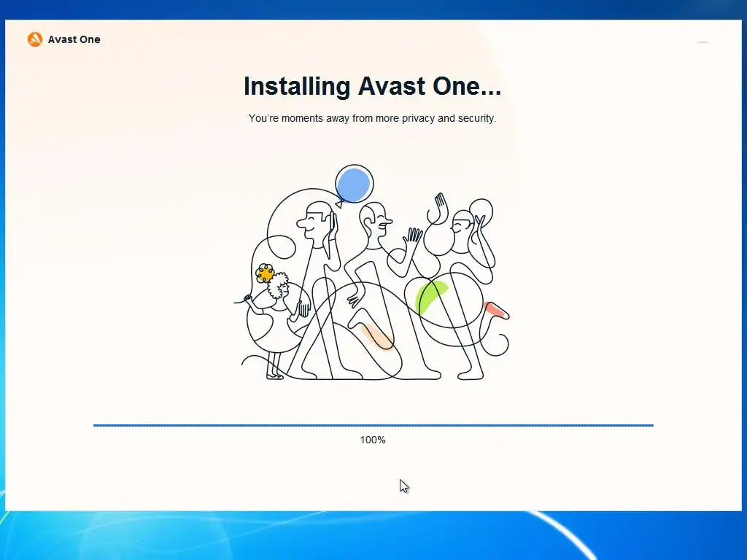Click the people illustration in the installer
The width and height of the screenshot is (747, 560).
(371, 273)
